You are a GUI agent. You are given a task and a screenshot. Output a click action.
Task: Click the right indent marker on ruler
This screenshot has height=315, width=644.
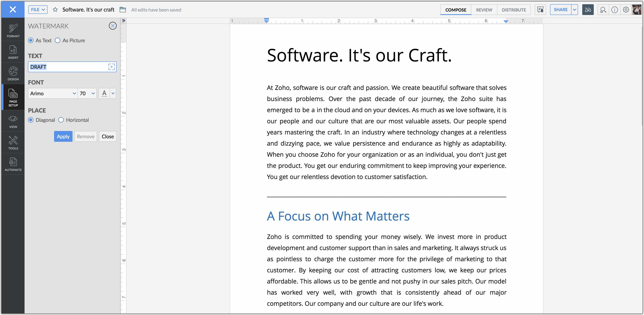coord(506,22)
